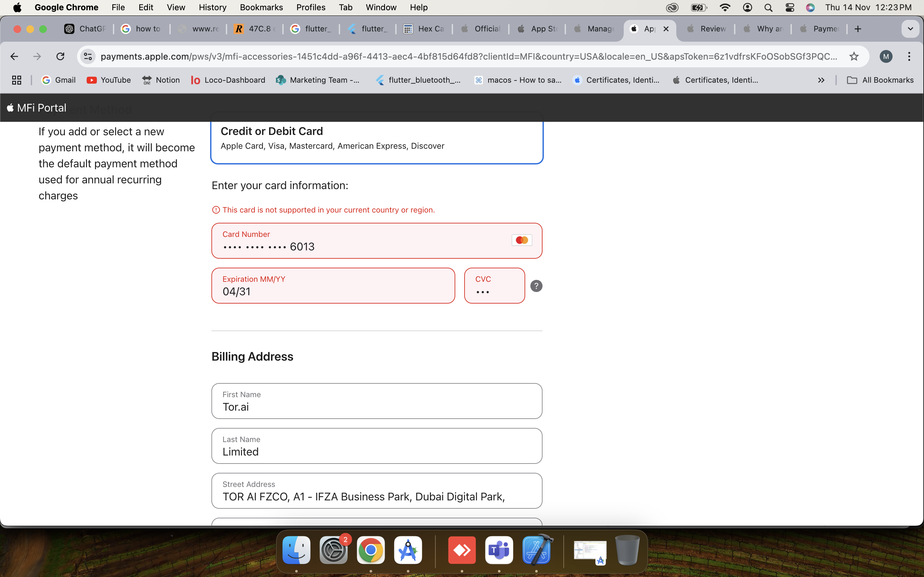The image size is (924, 577).
Task: Show hidden bookmarks with double chevron
Action: 821,80
